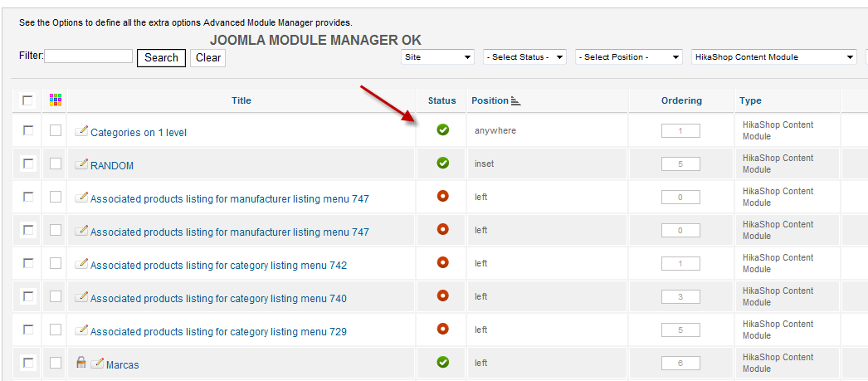Select the Marcas row checkbox

click(x=28, y=363)
